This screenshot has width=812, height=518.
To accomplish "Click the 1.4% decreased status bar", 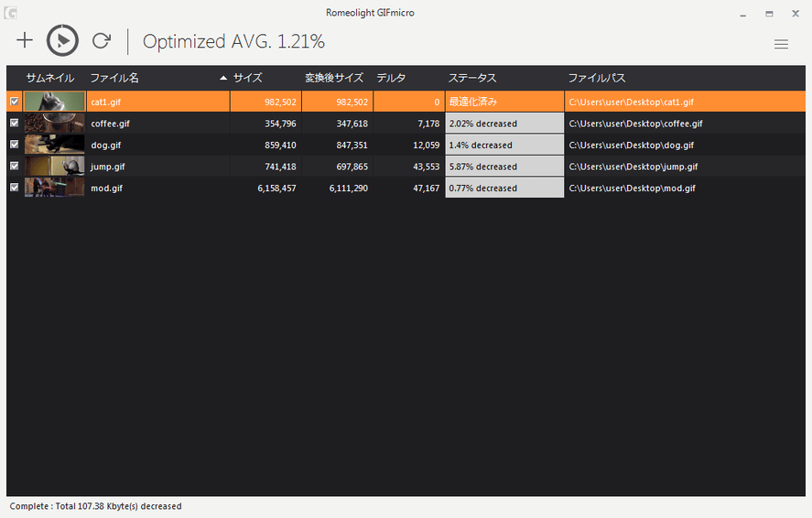I will tap(504, 145).
